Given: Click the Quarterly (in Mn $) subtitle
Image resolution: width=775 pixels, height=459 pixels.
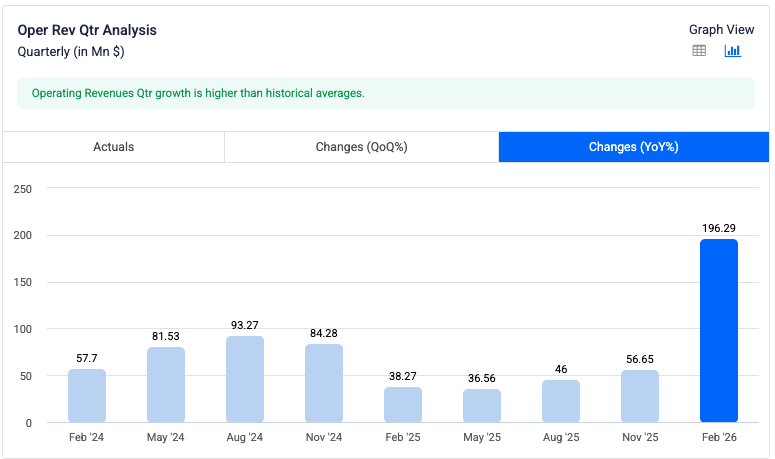Looking at the screenshot, I should tap(71, 52).
